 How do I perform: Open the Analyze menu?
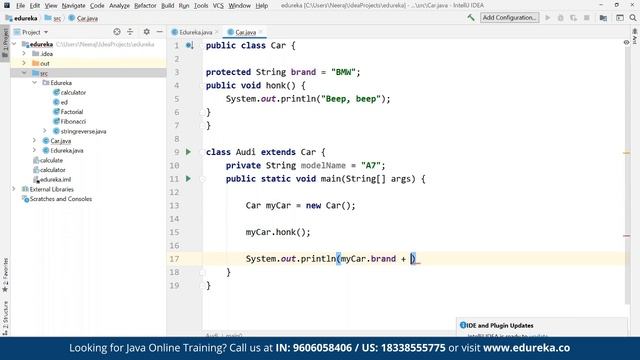pos(119,6)
